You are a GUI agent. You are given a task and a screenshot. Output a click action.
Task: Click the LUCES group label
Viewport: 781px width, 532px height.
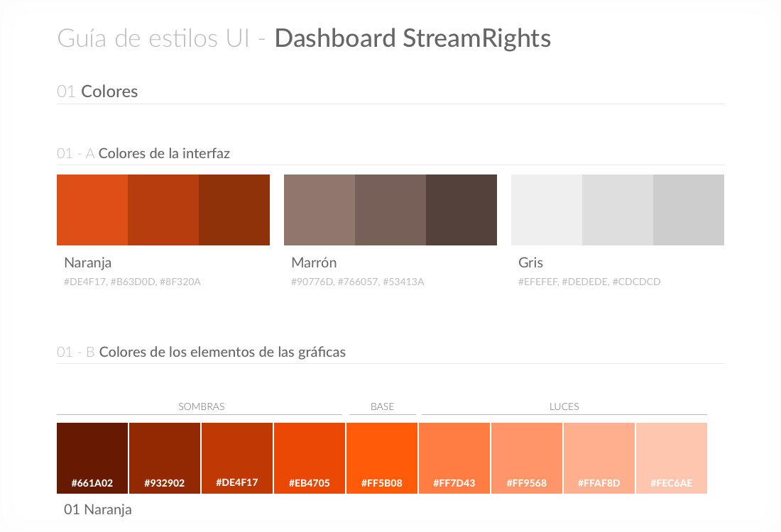point(564,407)
